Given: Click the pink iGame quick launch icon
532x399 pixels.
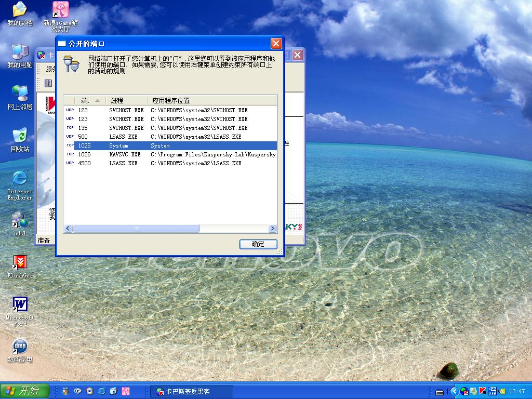Looking at the screenshot, I should [x=126, y=391].
